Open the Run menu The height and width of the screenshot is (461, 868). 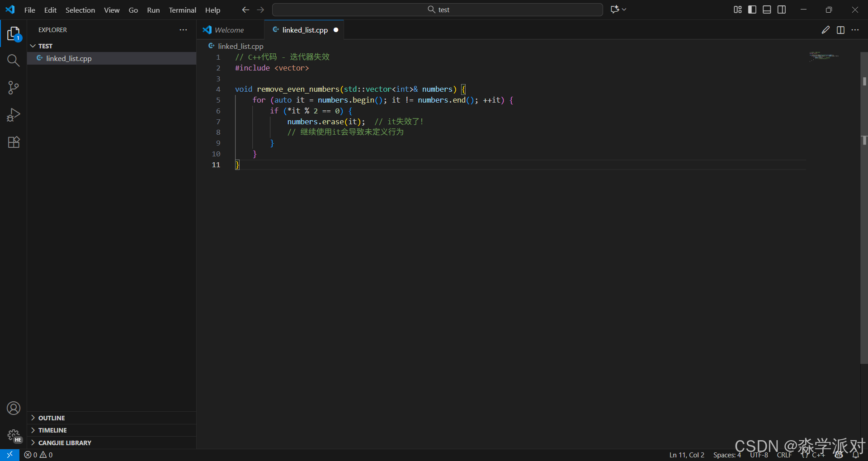[x=153, y=10]
